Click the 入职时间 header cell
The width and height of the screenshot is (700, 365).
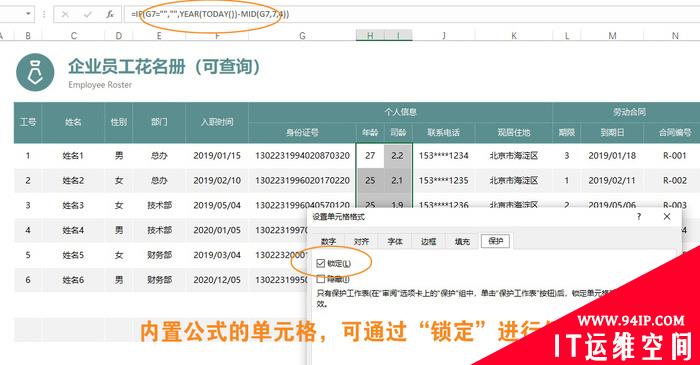[x=217, y=122]
